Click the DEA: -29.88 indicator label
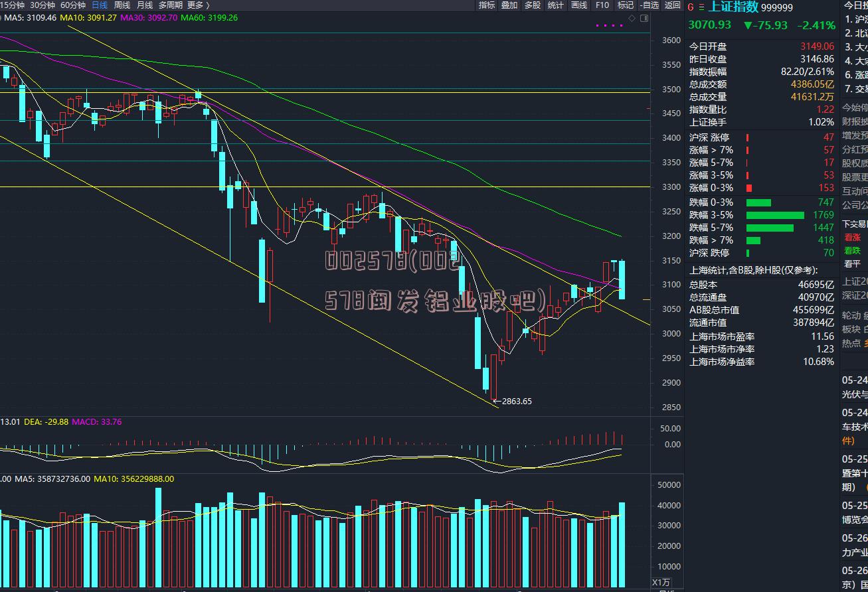 tap(46, 422)
